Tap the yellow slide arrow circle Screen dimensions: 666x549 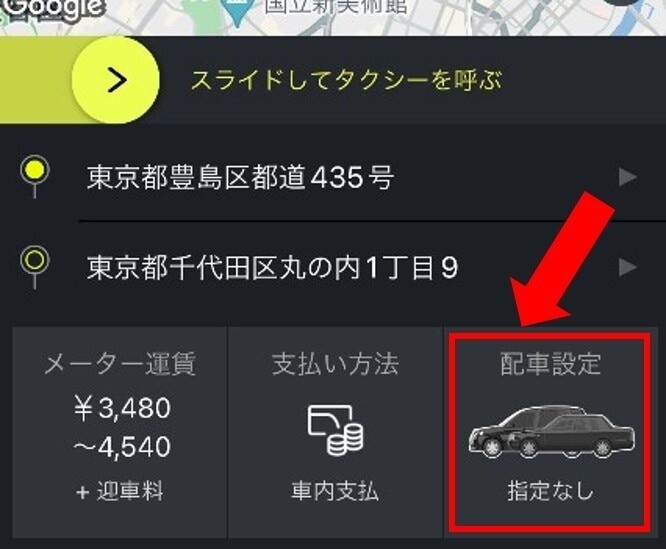116,80
